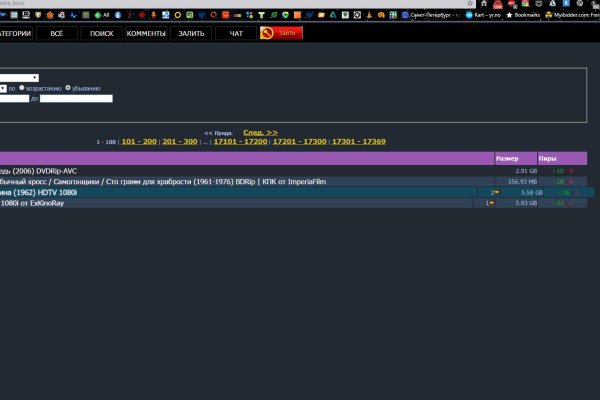Image resolution: width=600 pixels, height=400 pixels.
Task: Click the browser menu icon at the top right
Action: (x=594, y=4)
